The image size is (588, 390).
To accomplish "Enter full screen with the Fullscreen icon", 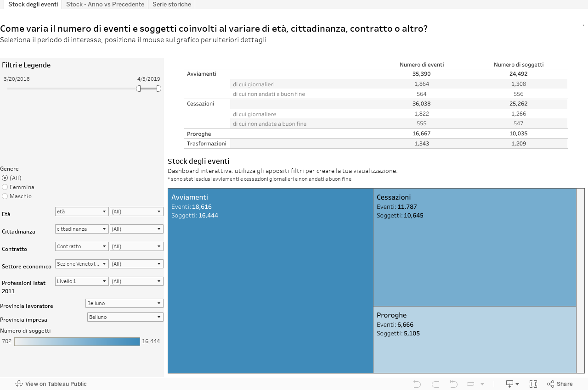I will click(x=533, y=384).
